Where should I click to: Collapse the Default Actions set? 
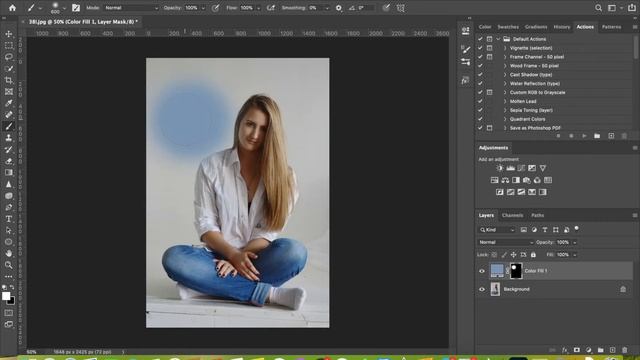coord(498,39)
